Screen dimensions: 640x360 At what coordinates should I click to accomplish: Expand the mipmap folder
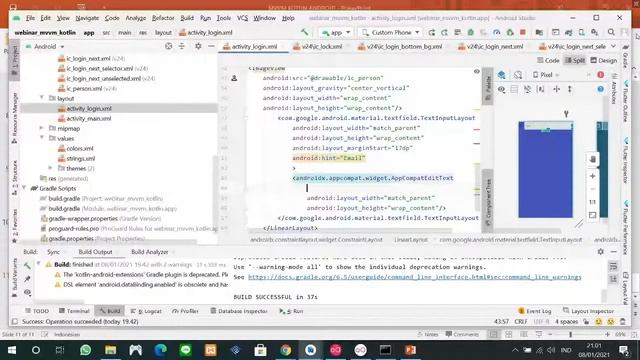point(42,128)
